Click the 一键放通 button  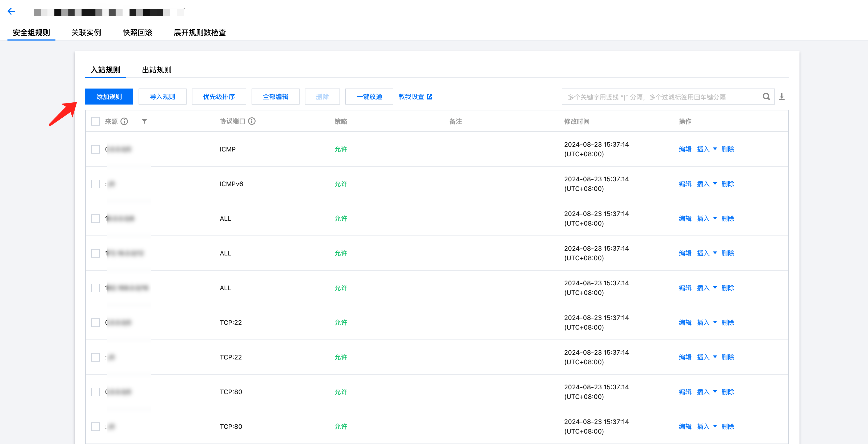click(369, 97)
